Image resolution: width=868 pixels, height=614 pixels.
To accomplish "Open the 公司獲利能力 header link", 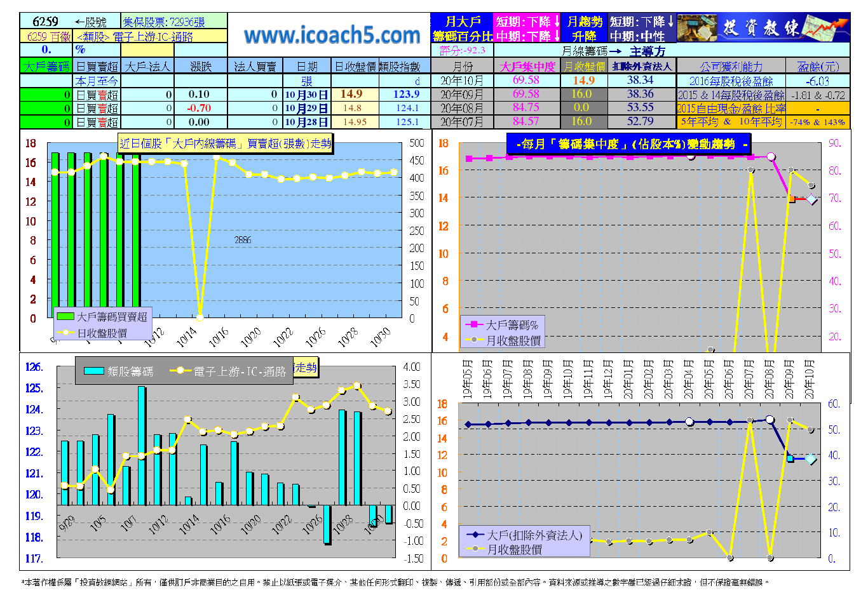I will coord(731,66).
